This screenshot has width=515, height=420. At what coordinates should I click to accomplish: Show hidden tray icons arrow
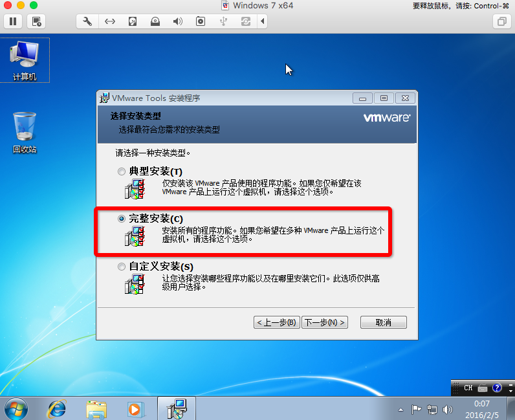[400, 410]
